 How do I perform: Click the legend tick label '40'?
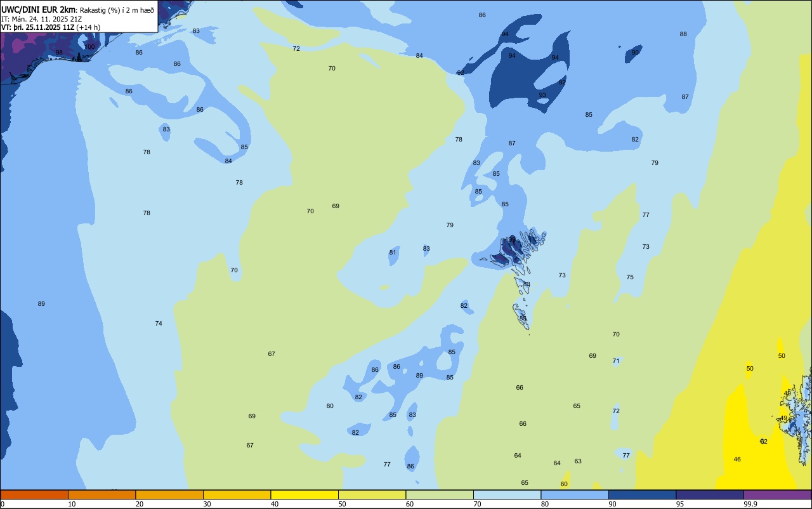(x=275, y=504)
